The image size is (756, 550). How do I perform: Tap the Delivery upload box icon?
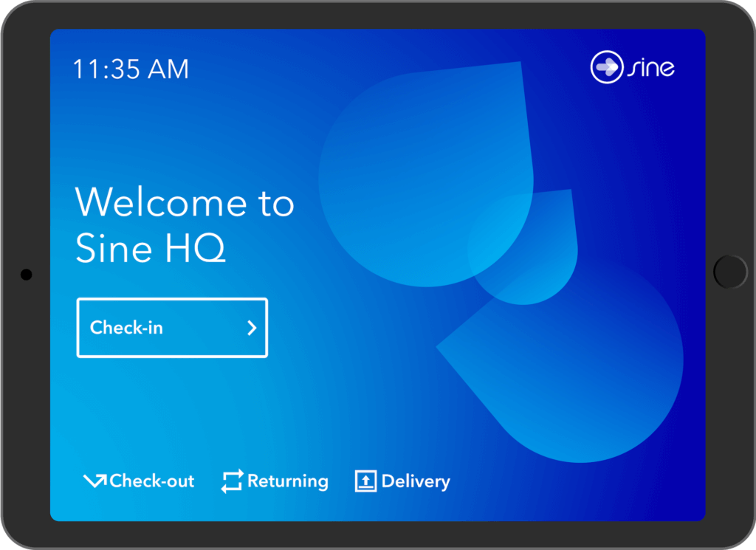click(x=366, y=481)
